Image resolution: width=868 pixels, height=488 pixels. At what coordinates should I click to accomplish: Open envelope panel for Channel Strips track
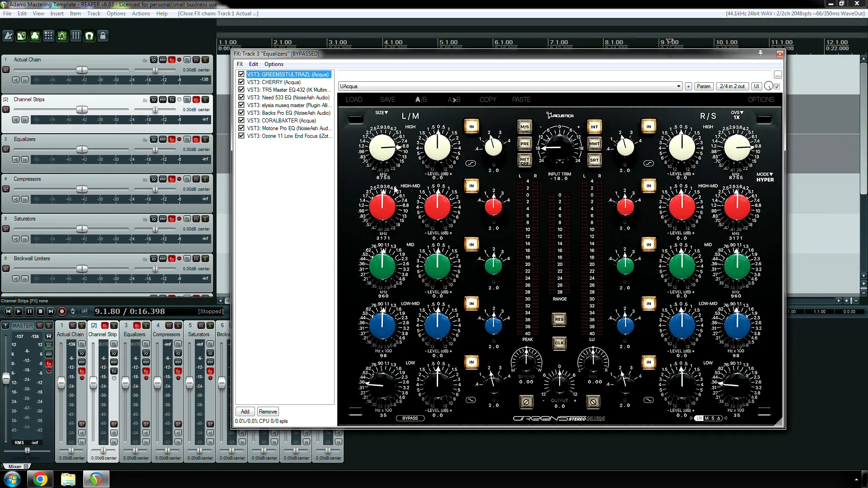(x=163, y=99)
